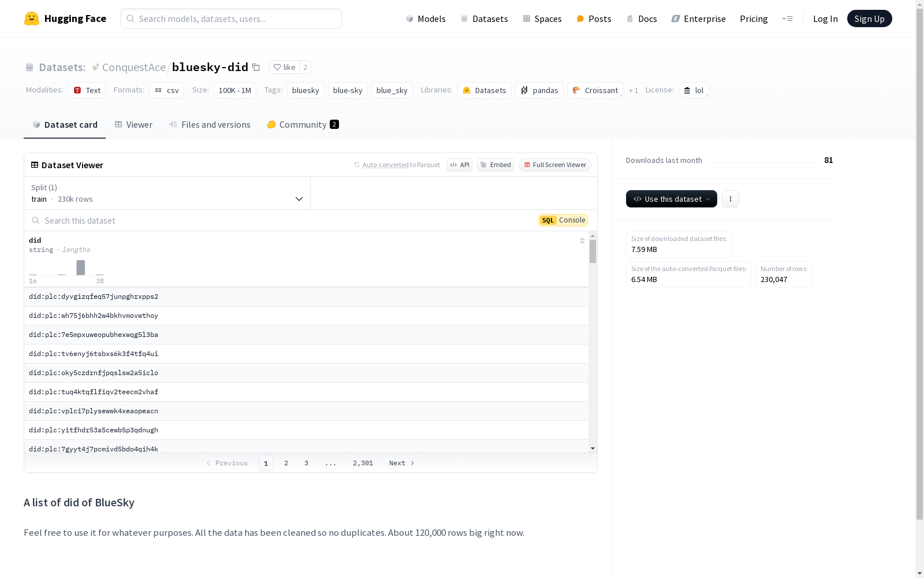Copy the dataset name with the copy icon
The height and width of the screenshot is (578, 924).
click(256, 68)
